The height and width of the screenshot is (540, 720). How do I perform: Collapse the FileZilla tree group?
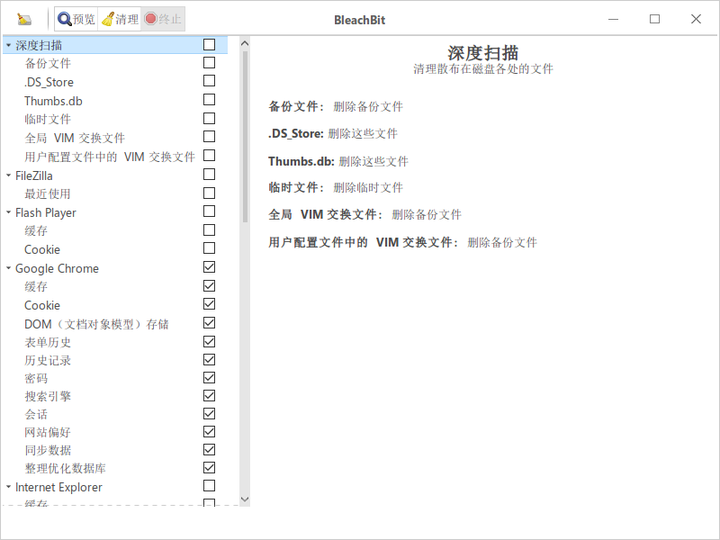tap(8, 175)
